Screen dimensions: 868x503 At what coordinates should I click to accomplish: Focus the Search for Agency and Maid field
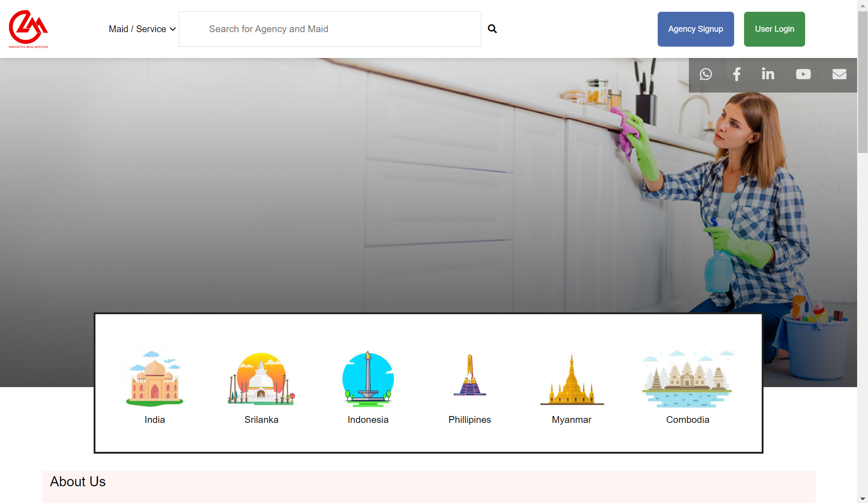click(330, 29)
